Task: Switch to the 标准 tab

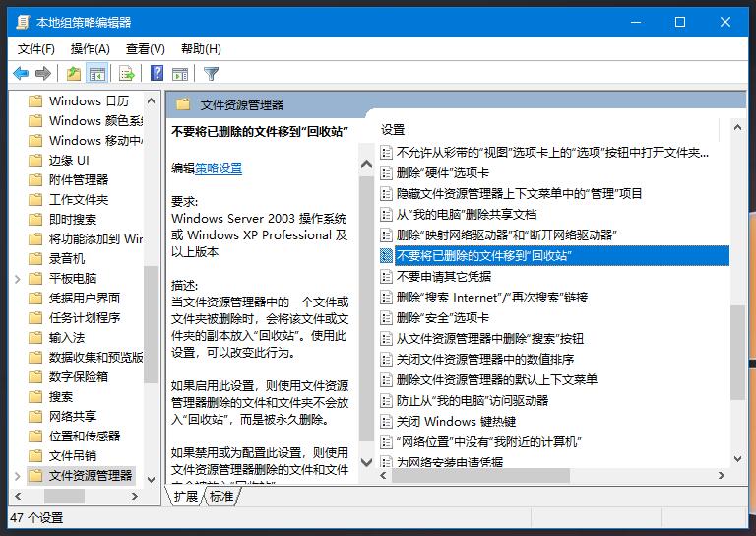Action: (221, 497)
